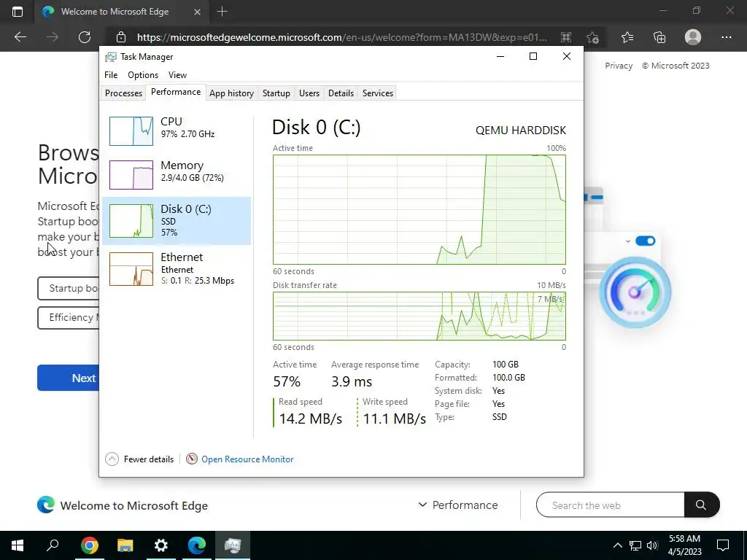Click the site lock icon in address bar

[121, 37]
